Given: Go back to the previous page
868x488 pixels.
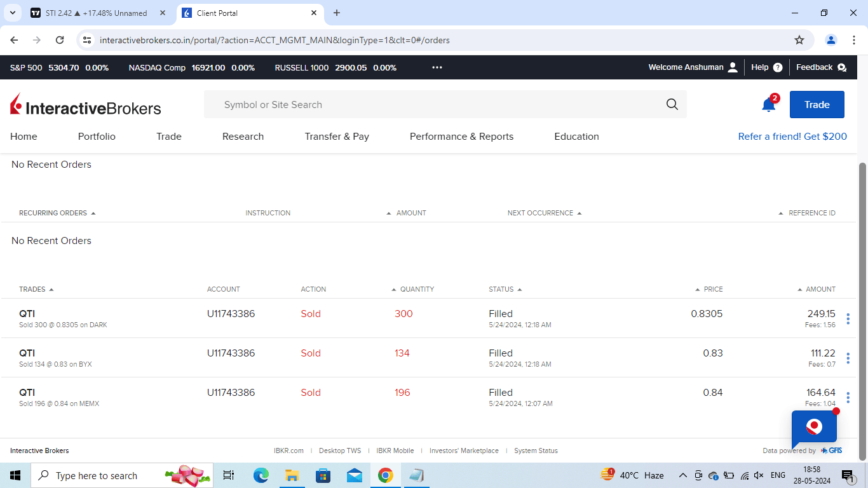Looking at the screenshot, I should (x=14, y=40).
